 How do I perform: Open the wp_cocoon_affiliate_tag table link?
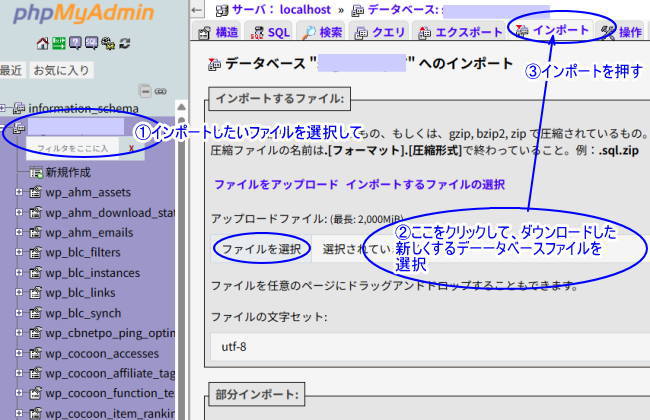pyautogui.click(x=110, y=373)
